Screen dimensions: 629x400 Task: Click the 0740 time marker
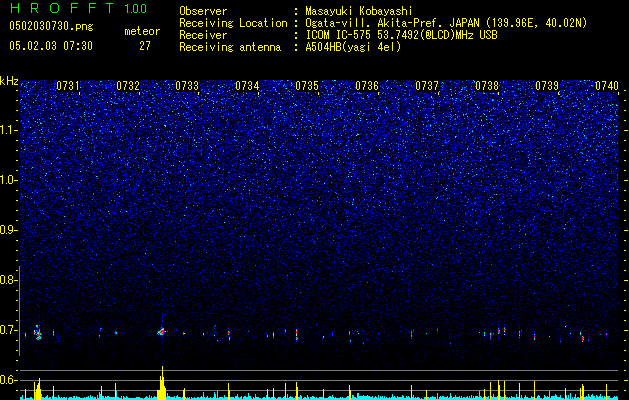coord(607,86)
